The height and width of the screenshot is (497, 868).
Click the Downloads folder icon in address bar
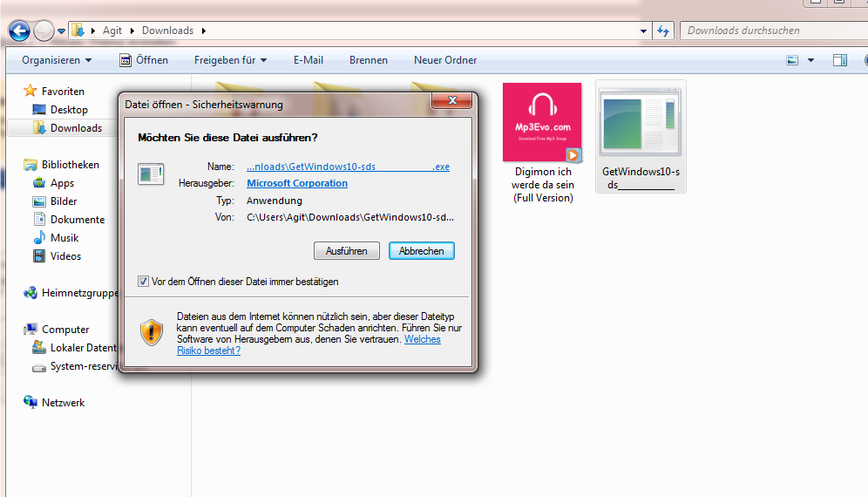[78, 31]
